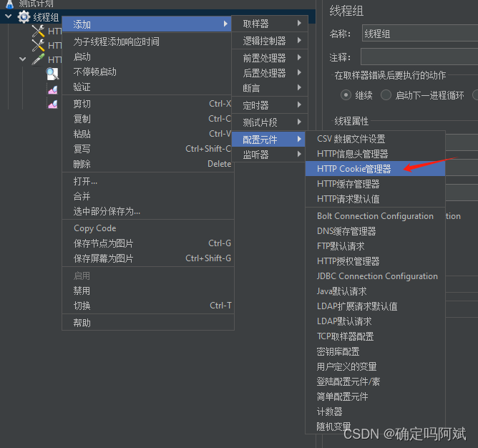Expand the 定时器 submenu
This screenshot has height=448, width=478.
(x=270, y=105)
